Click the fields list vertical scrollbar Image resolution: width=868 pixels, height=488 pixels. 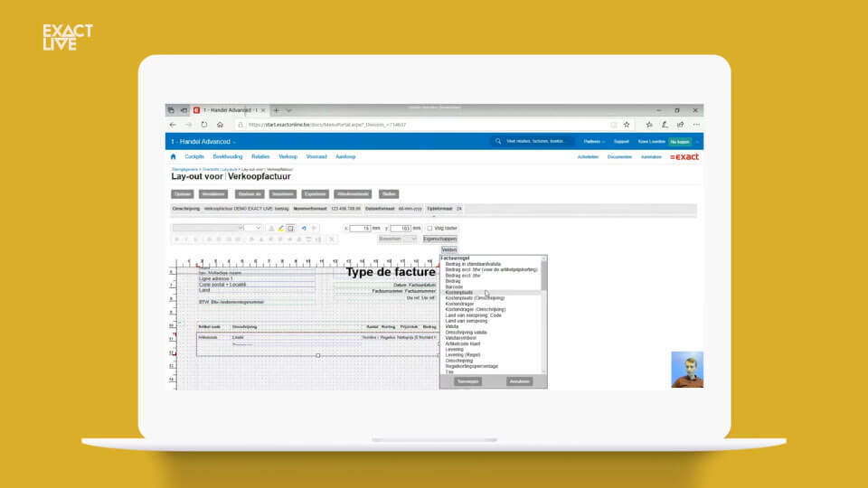click(543, 315)
